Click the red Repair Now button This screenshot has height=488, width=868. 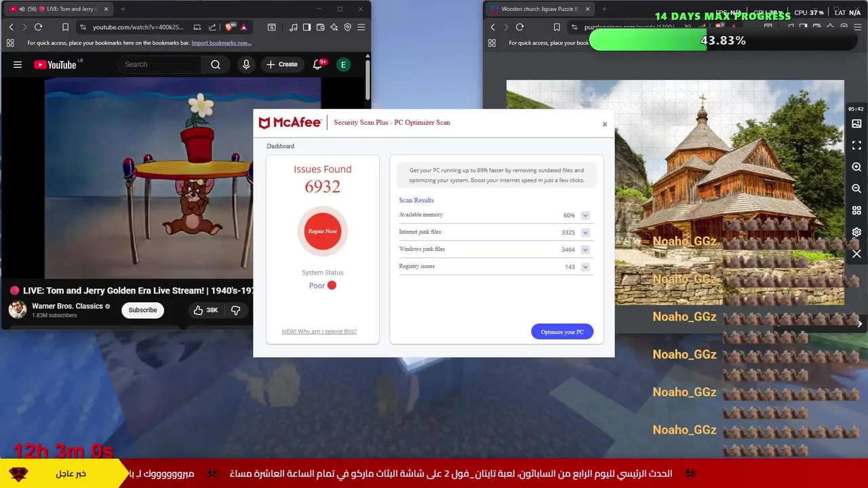tap(323, 231)
